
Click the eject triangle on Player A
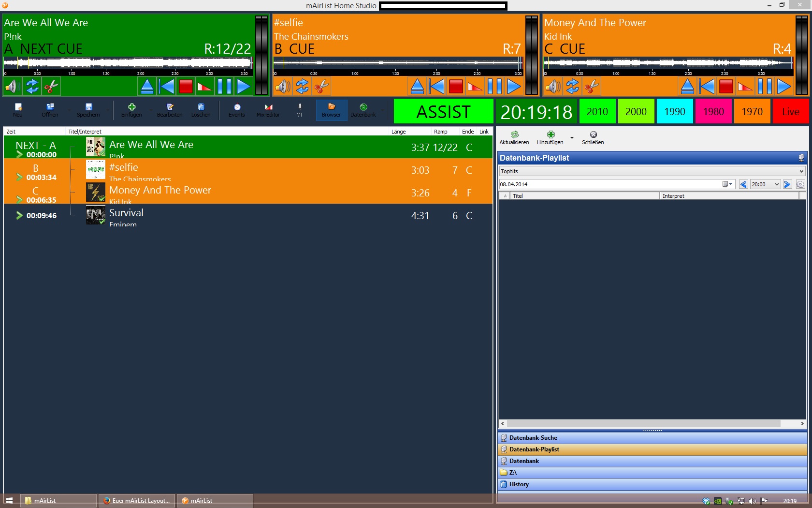point(147,87)
